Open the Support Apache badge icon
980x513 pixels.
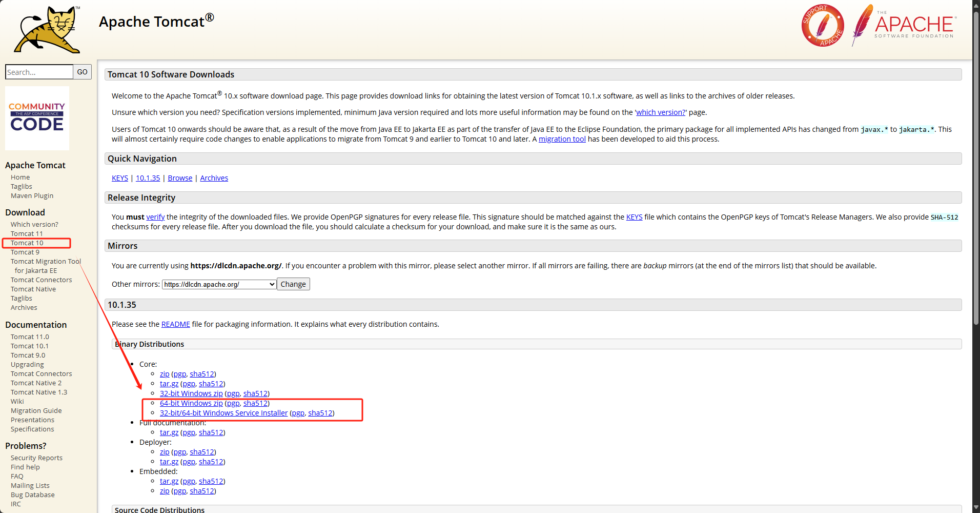822,26
